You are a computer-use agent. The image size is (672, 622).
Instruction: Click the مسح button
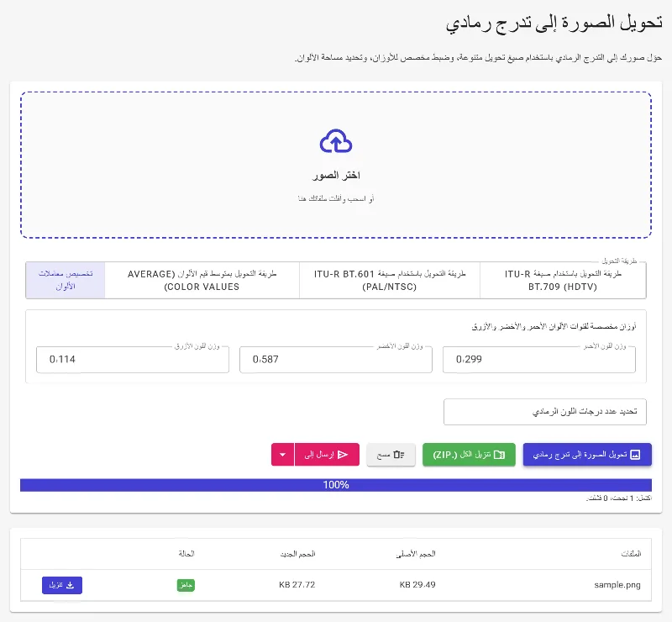[x=391, y=455]
